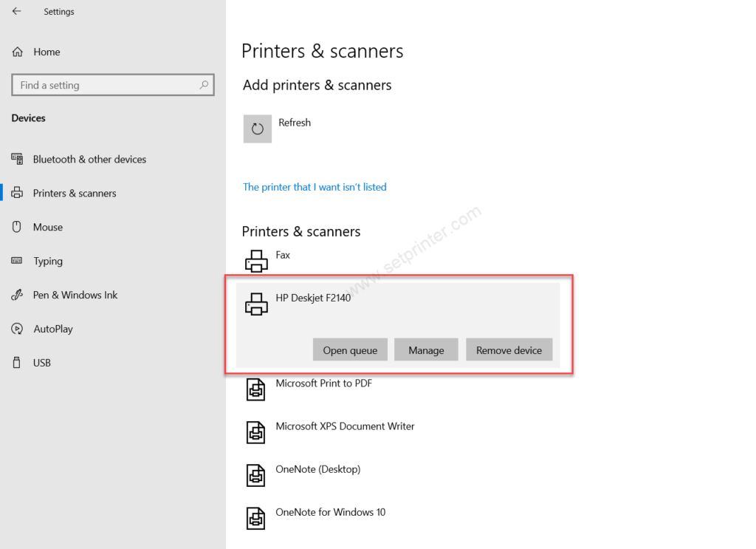The image size is (756, 549).
Task: Click the Refresh text label
Action: pos(295,123)
